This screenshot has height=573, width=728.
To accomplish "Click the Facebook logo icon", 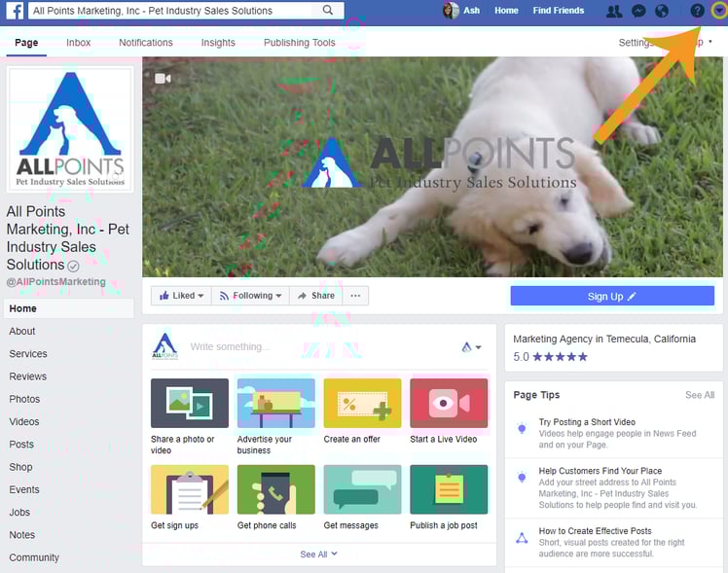I will point(15,10).
